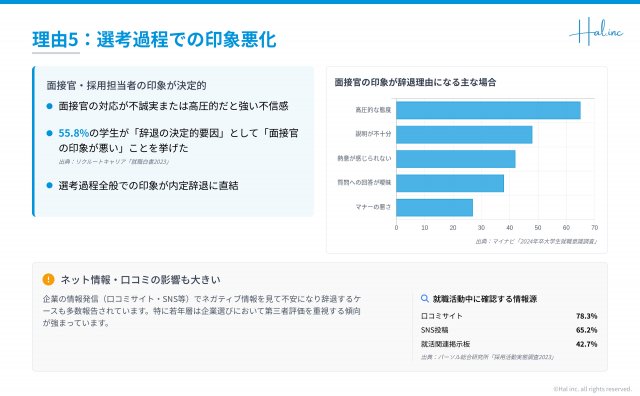Click the bullet dot before '55.8%の学生が'
This screenshot has height=396, width=640.
pos(50,133)
